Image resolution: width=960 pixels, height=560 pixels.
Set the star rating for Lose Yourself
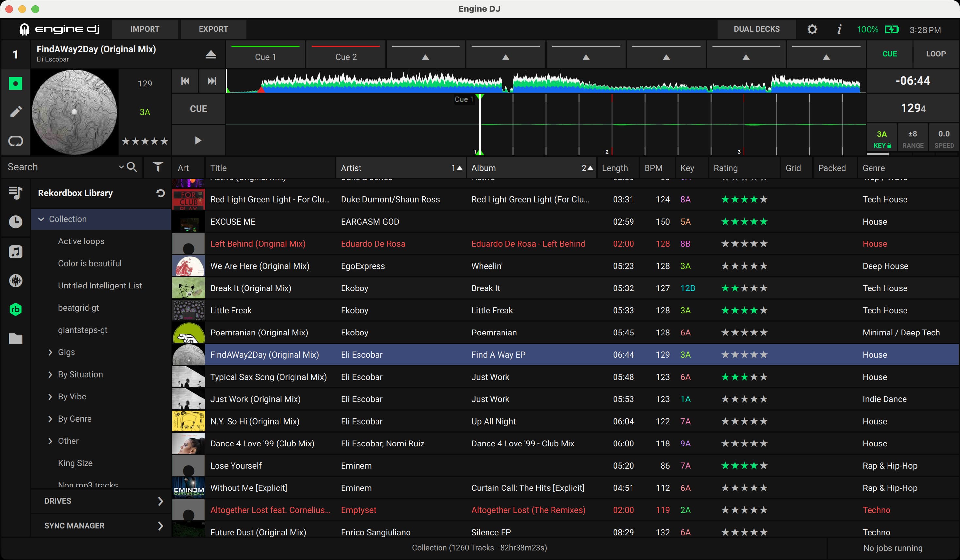(744, 466)
